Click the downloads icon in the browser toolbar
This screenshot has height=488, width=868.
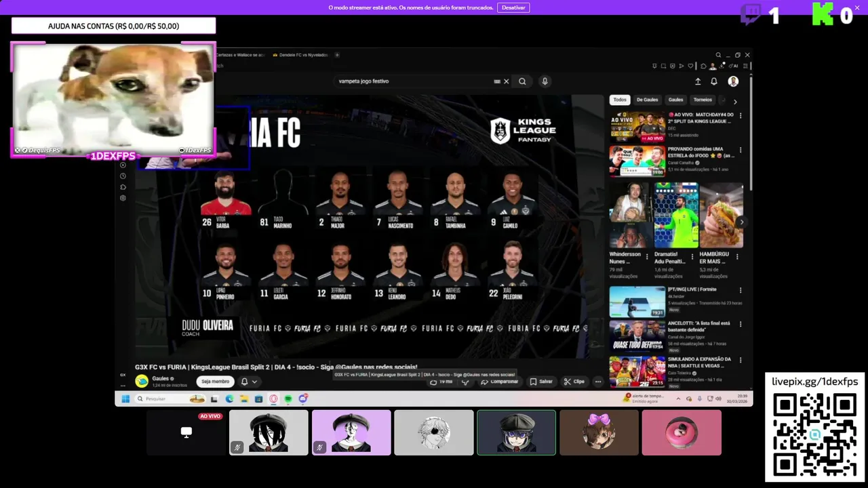[722, 66]
